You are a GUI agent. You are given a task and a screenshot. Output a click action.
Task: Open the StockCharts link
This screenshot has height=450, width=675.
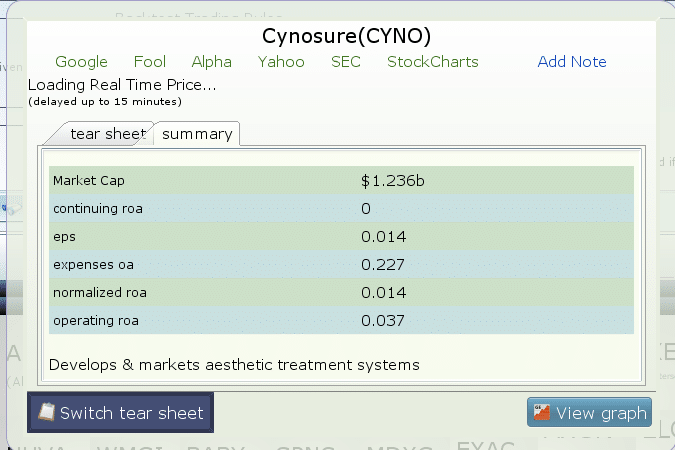[433, 62]
